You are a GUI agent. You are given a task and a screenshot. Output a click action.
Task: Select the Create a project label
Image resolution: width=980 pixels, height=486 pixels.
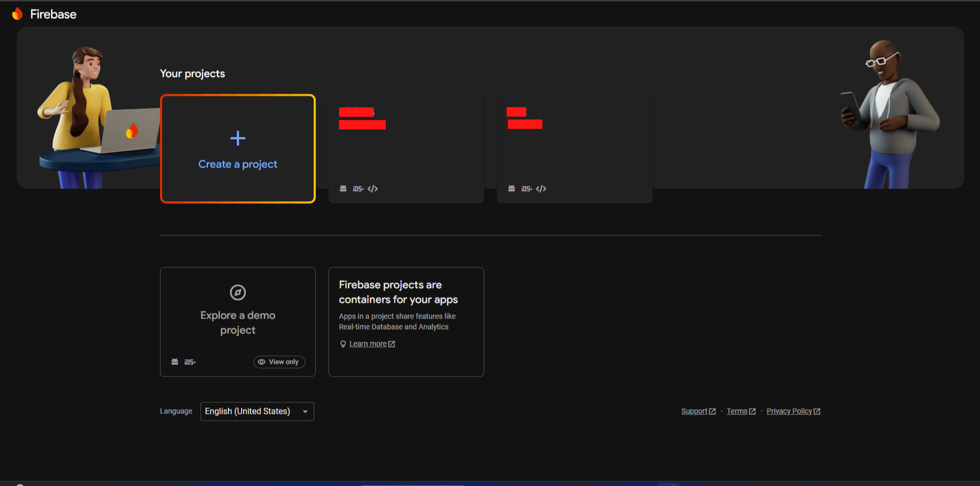click(x=238, y=164)
